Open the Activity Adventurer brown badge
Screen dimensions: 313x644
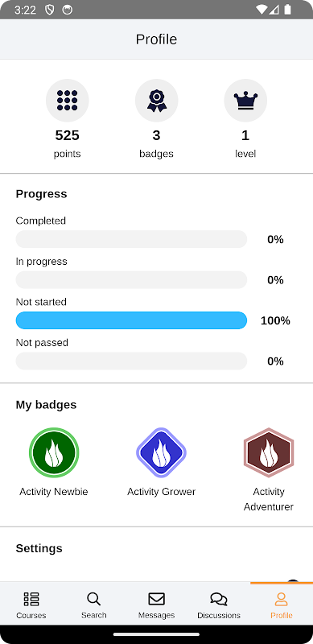coord(269,452)
